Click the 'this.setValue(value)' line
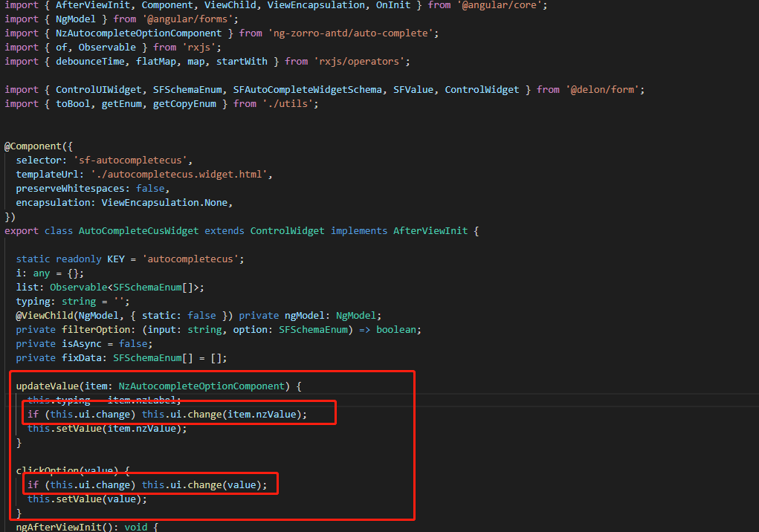 pyautogui.click(x=87, y=499)
